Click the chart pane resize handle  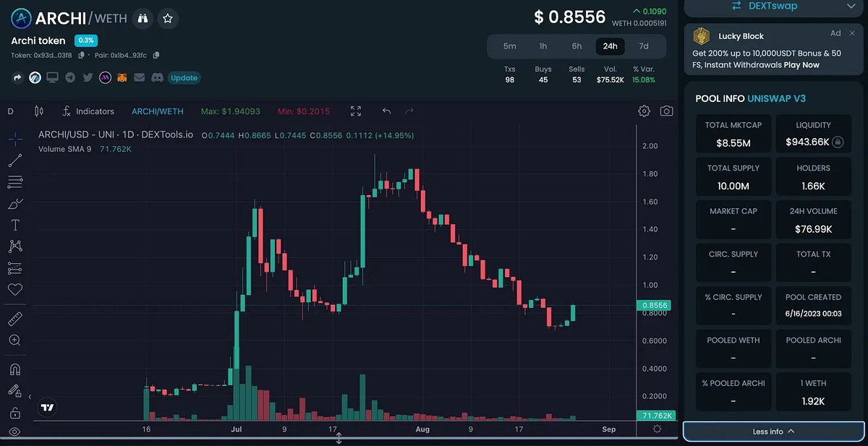click(339, 438)
